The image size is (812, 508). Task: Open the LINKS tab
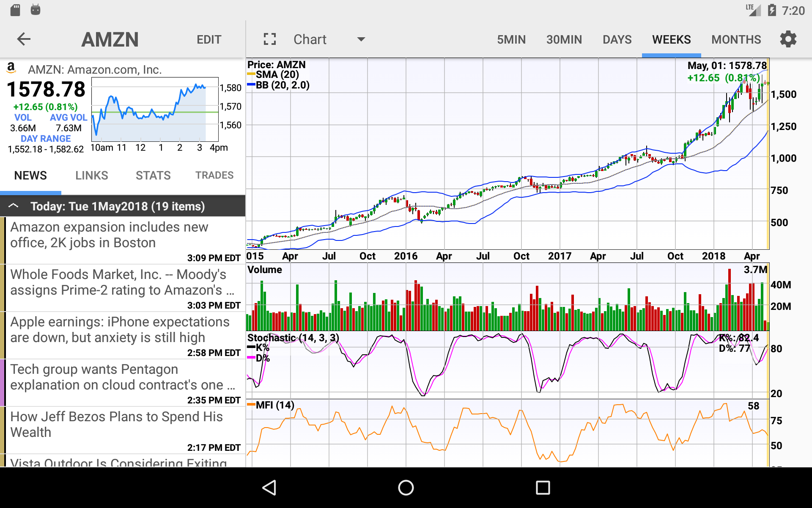(92, 176)
